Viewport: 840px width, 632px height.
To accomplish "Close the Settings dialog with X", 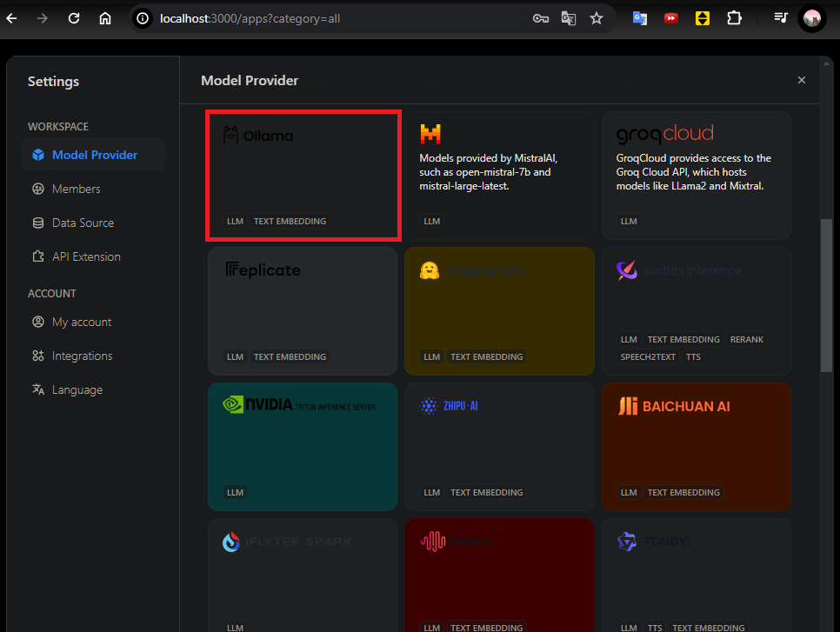I will coord(802,80).
